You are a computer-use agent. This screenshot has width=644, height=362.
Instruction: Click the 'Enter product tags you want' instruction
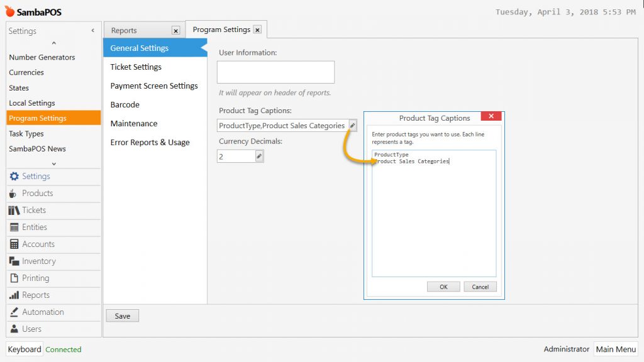pyautogui.click(x=428, y=138)
